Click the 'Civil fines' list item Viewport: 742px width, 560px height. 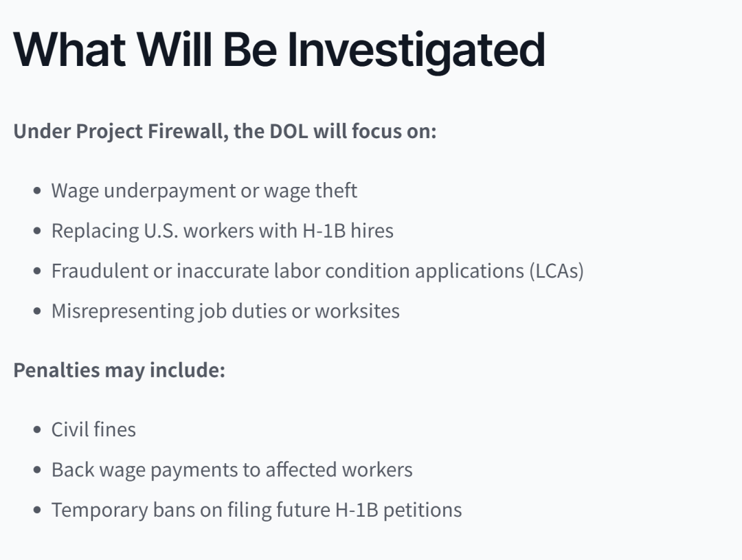93,429
